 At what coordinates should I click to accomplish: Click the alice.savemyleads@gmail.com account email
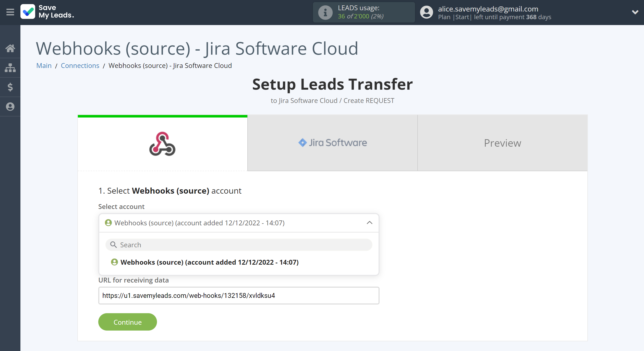tap(488, 9)
